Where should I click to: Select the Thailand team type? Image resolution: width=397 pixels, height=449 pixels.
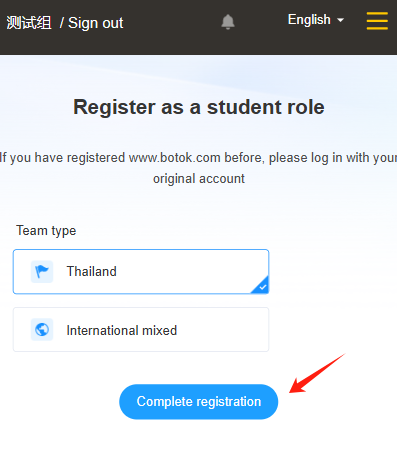coord(141,272)
